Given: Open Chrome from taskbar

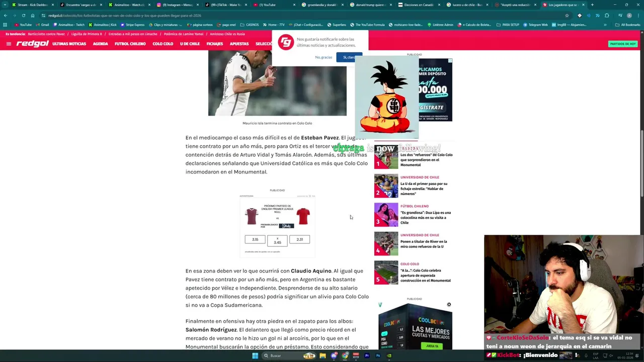Looking at the screenshot, I should pyautogui.click(x=345, y=356).
